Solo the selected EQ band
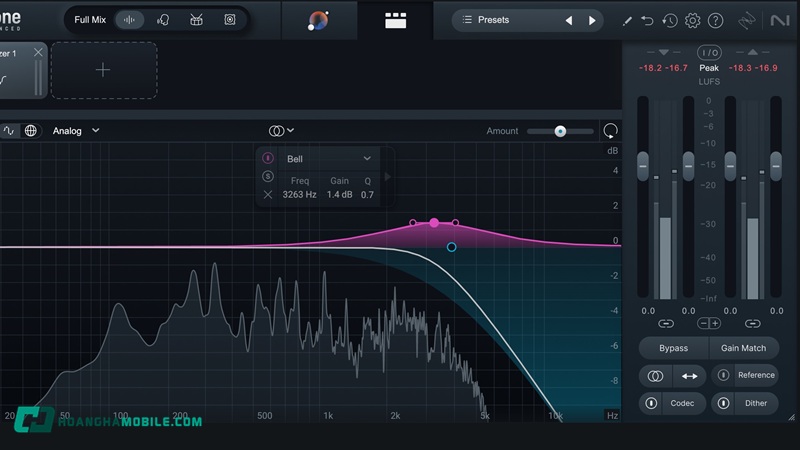 coord(268,176)
